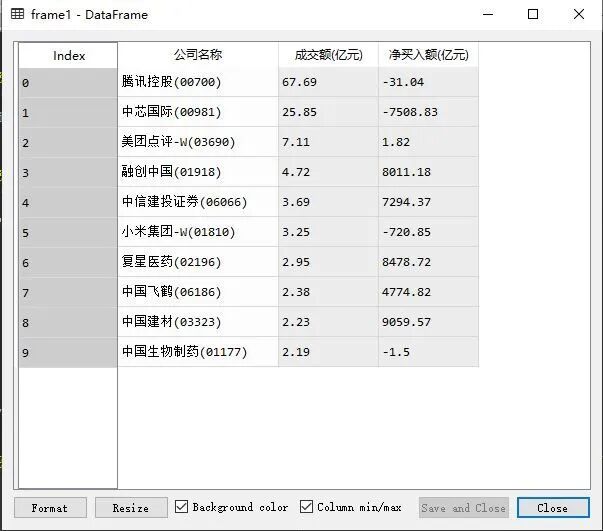Screen dimensions: 603x531
Task: Click the 3.25 value cell
Action: [x=328, y=232]
